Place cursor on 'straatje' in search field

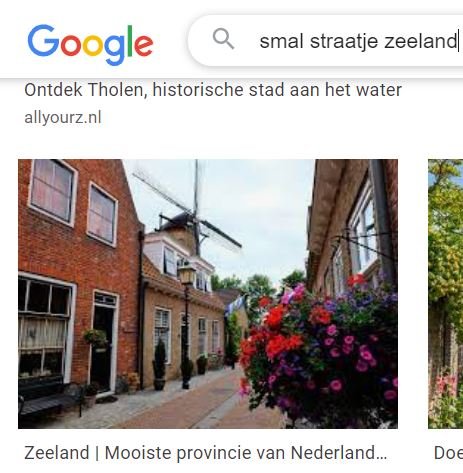[x=344, y=41]
